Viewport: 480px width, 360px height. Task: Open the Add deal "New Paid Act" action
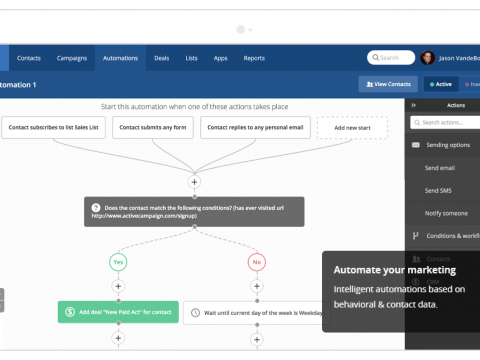pos(118,312)
